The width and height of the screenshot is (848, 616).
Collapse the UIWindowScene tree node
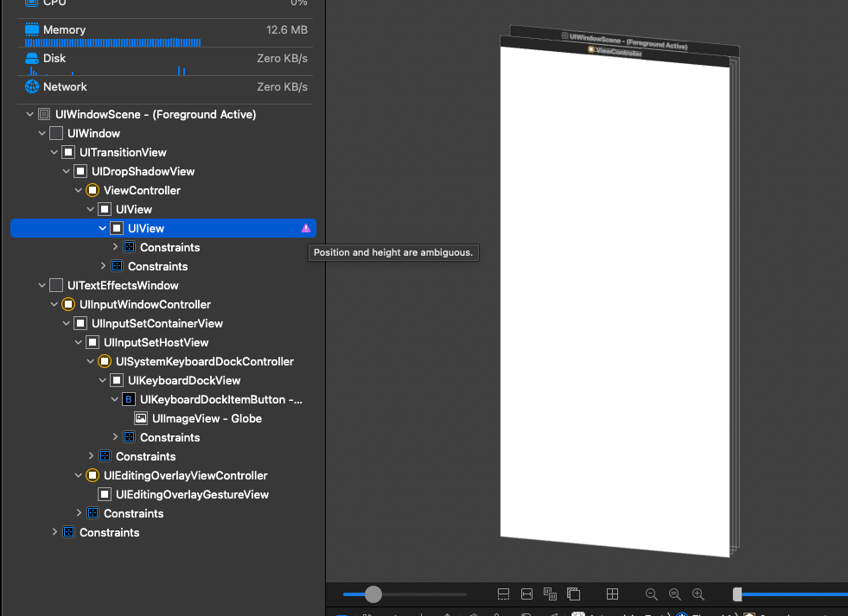[x=30, y=114]
